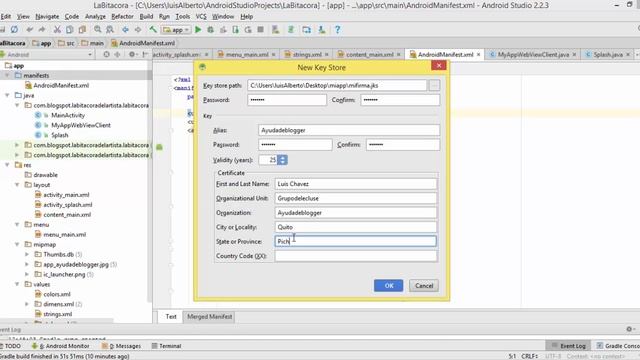This screenshot has width=640, height=360.
Task: Click the Event Log settings gear icon
Action: pyautogui.click(x=629, y=329)
